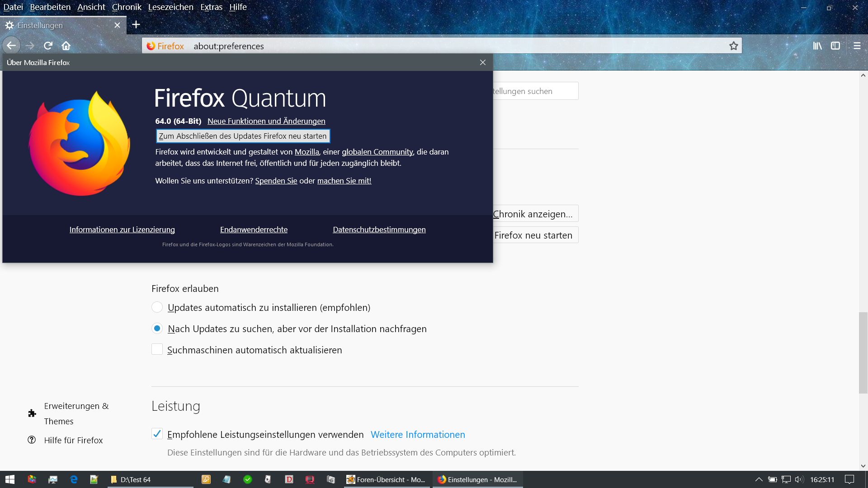Expand hidden system tray icons chevron
Image resolution: width=868 pixels, height=488 pixels.
pyautogui.click(x=759, y=479)
